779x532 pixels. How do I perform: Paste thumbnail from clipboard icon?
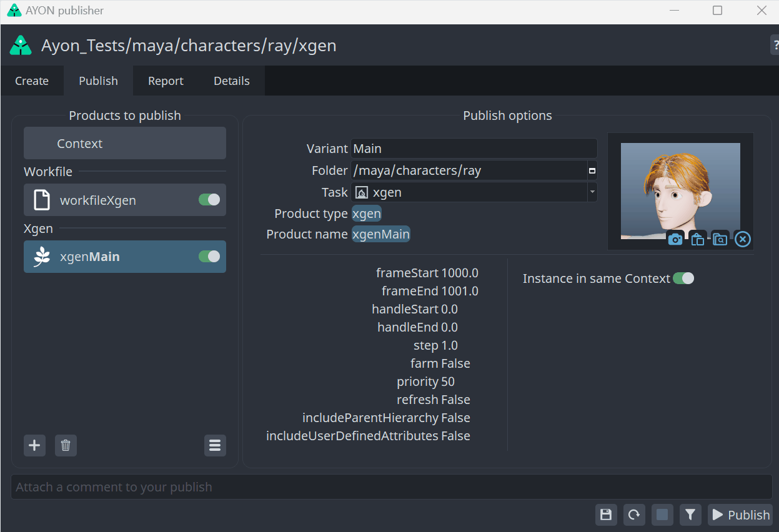697,239
